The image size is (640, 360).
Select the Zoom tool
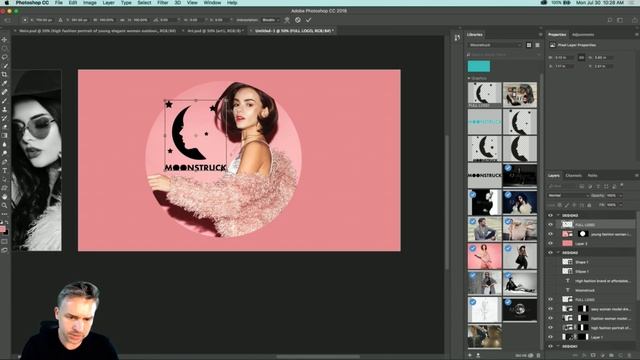[x=4, y=205]
